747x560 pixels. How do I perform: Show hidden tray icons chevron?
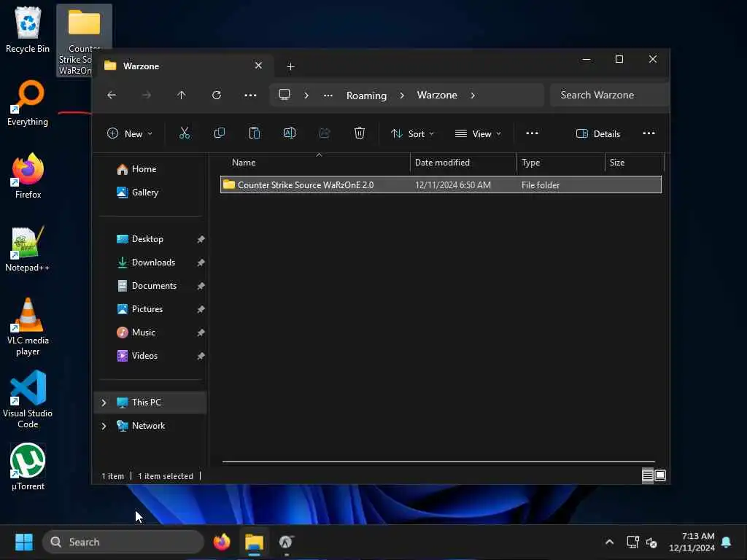pos(609,542)
